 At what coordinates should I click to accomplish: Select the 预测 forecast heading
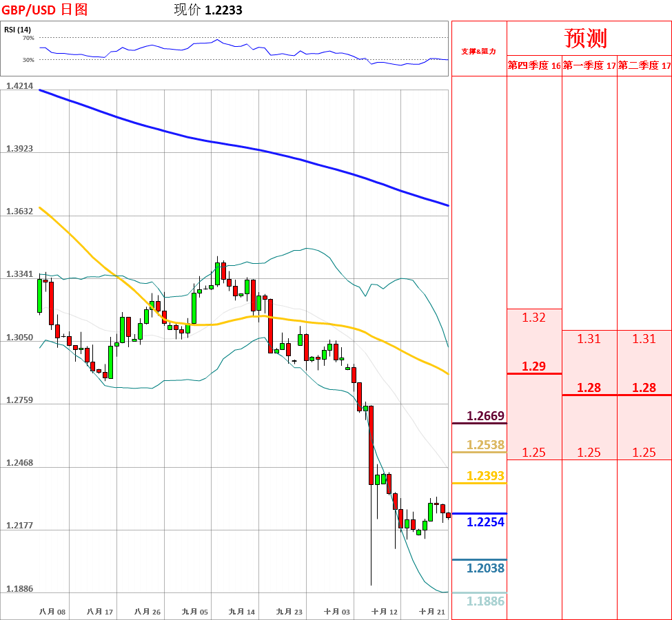tap(586, 38)
